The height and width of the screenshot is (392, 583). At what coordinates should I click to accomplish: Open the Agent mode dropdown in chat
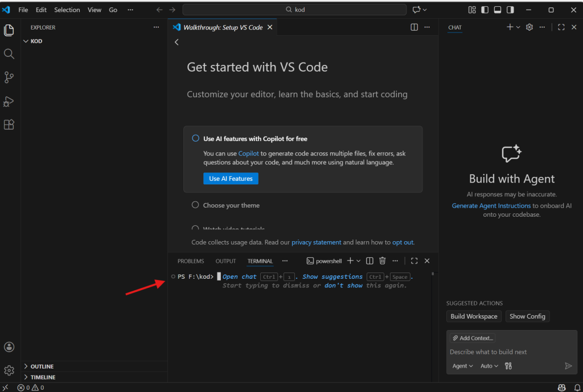[x=462, y=366]
